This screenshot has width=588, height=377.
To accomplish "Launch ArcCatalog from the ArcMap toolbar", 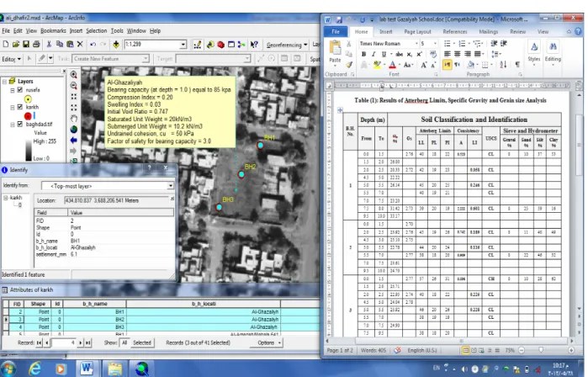I will 210,45.
